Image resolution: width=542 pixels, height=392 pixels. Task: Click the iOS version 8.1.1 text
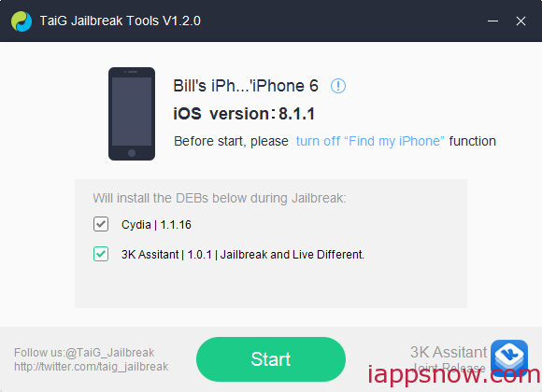coord(244,114)
